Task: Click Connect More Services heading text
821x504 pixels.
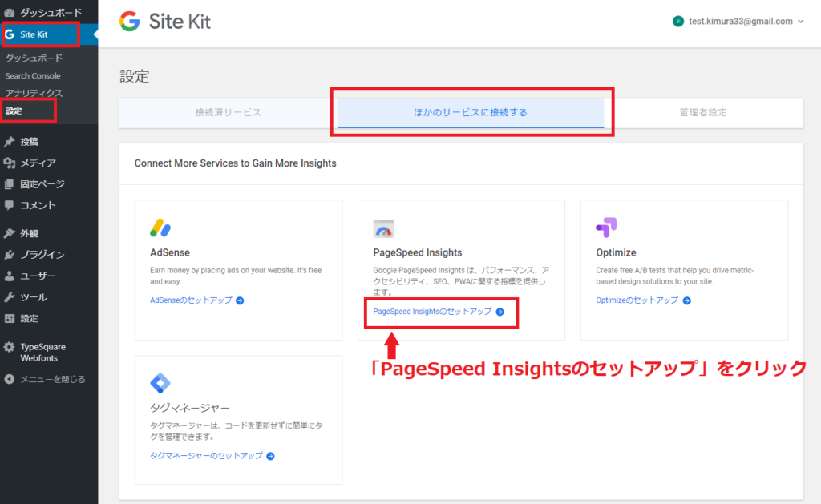Action: point(235,163)
